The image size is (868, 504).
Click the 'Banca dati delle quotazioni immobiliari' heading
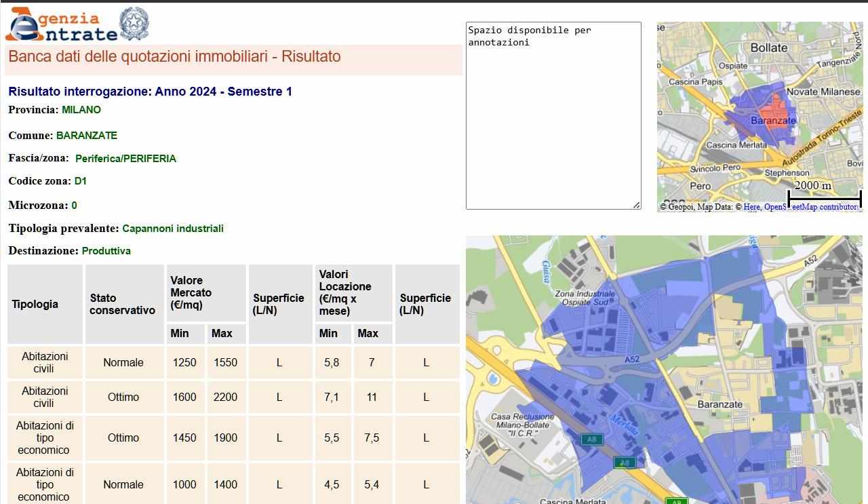[174, 56]
